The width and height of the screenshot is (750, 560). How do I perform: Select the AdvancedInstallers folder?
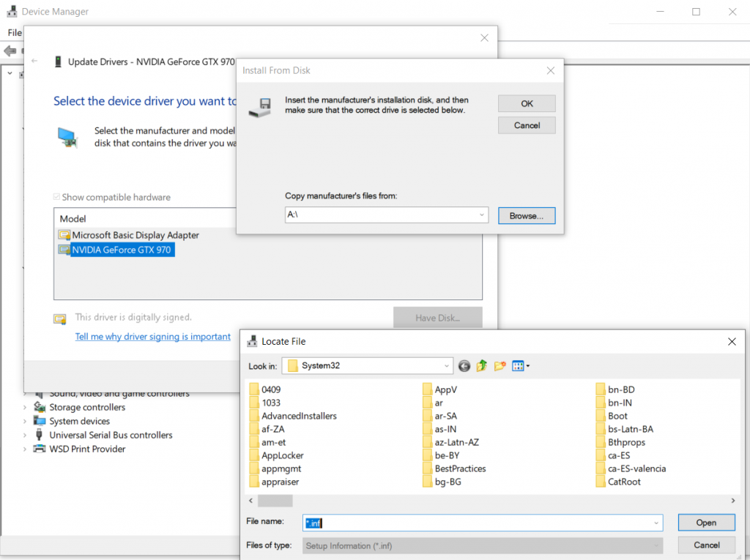[x=293, y=416]
